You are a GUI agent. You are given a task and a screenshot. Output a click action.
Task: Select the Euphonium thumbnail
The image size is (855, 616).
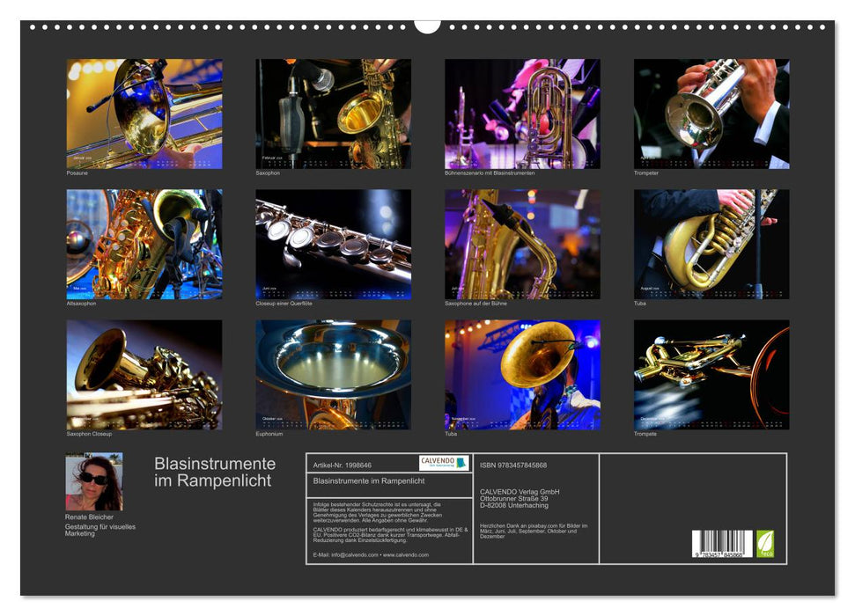333,374
